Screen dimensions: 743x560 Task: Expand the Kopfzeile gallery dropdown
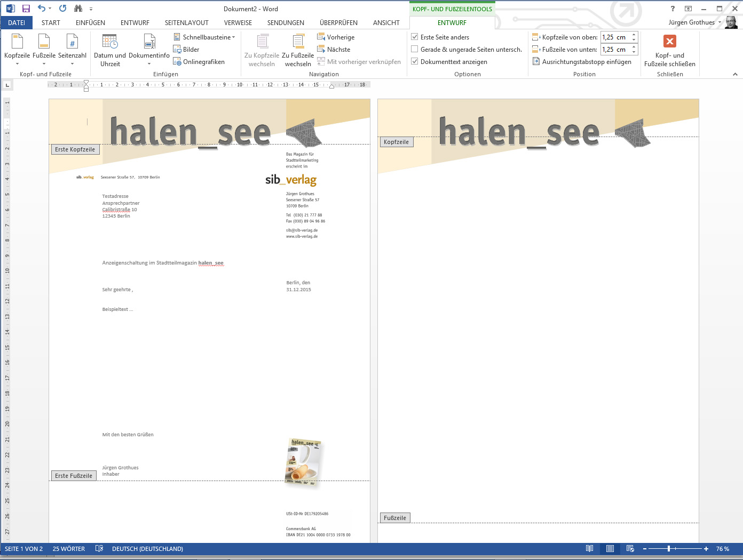point(17,63)
